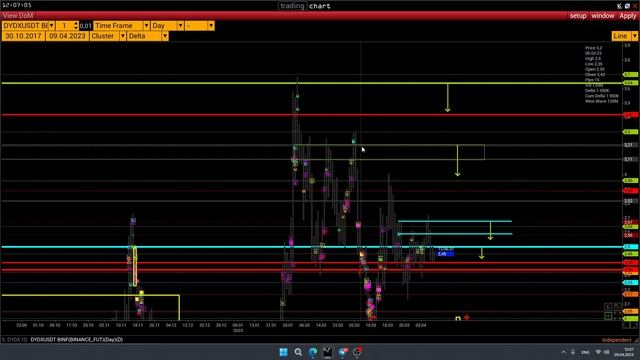The image size is (640, 360).
Task: Click the yellow lock icon at chart bottom
Action: click(x=458, y=318)
